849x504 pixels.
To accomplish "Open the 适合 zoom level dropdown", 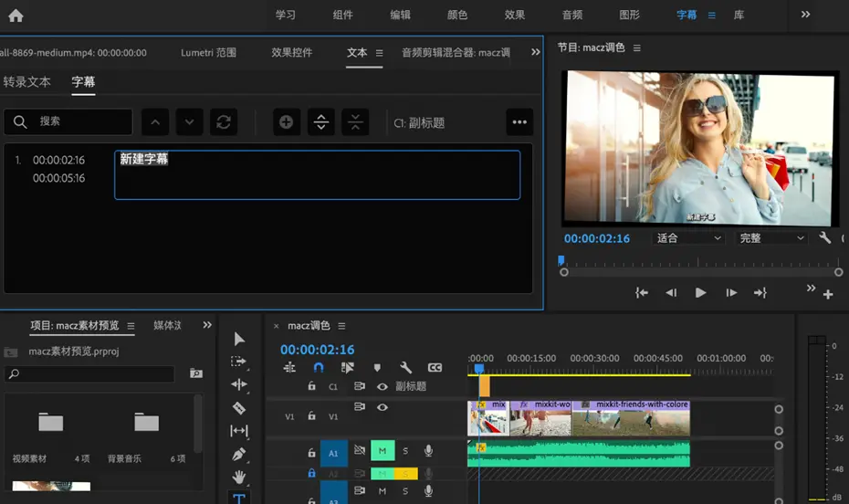I will (688, 238).
